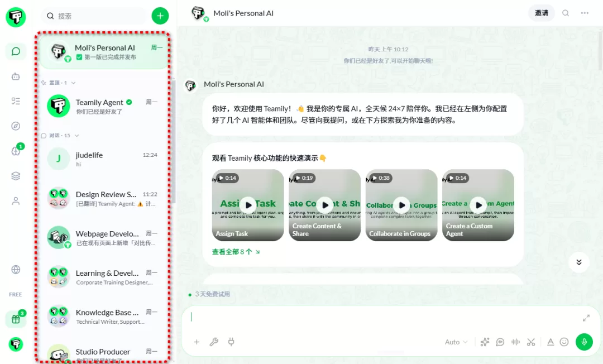Open the tasks checklist sidebar icon
This screenshot has width=603, height=364.
(16, 101)
